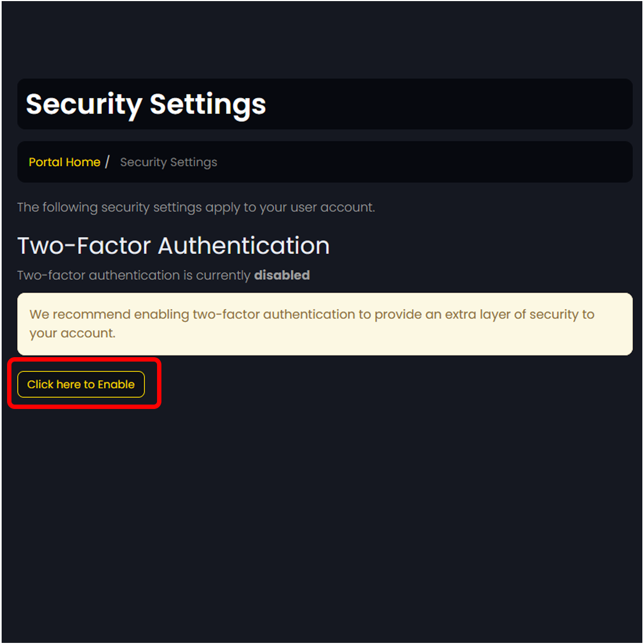644x644 pixels.
Task: Click the word 'Security' in the page title
Action: [x=83, y=104]
